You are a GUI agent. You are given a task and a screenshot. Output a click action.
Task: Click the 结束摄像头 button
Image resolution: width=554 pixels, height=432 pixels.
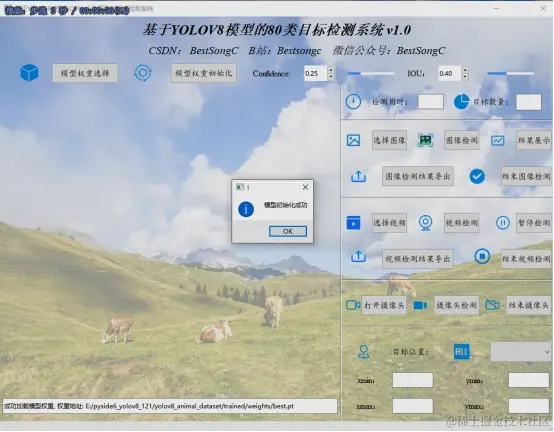(529, 305)
